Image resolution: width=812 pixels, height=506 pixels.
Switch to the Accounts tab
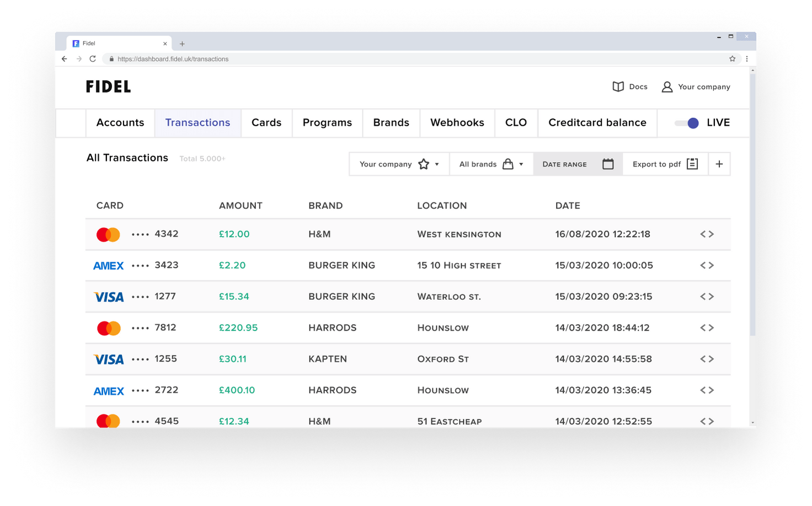[x=120, y=122]
